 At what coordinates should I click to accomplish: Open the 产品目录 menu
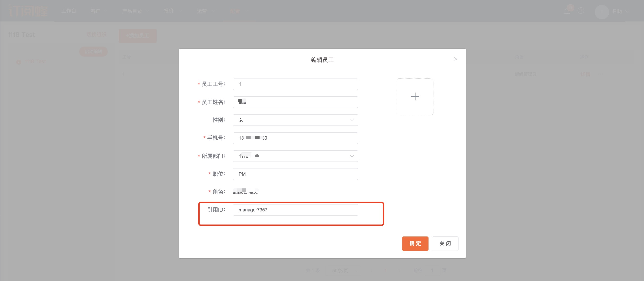click(132, 11)
